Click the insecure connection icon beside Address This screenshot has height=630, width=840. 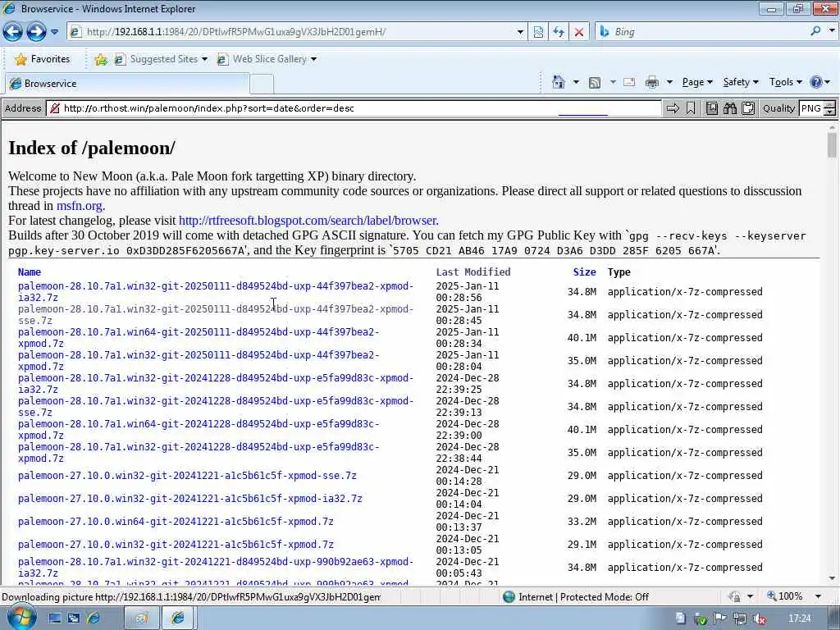click(x=54, y=109)
